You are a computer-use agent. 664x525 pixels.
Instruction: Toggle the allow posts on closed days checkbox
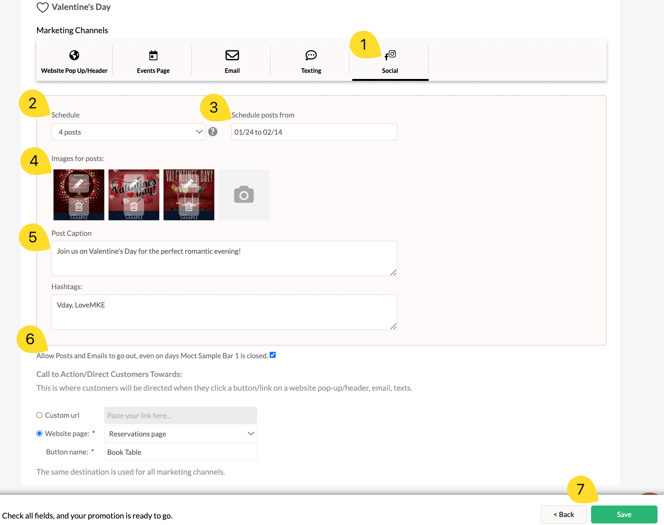point(273,355)
